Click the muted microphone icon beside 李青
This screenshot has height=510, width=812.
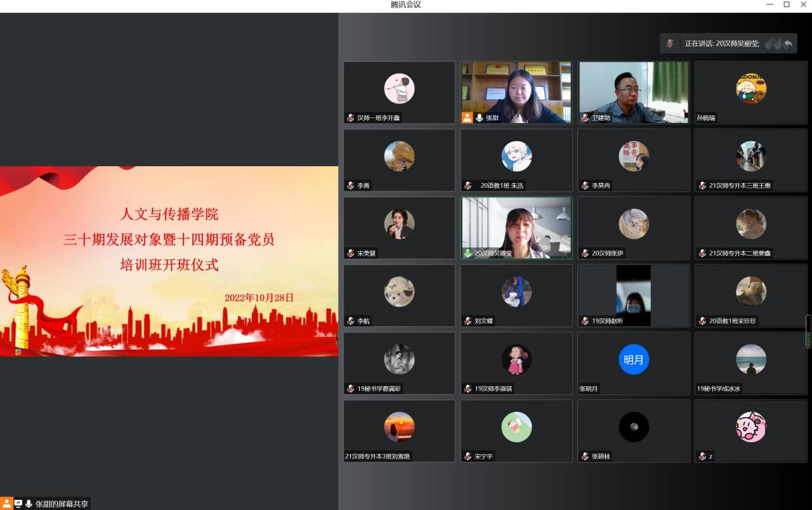tap(350, 186)
